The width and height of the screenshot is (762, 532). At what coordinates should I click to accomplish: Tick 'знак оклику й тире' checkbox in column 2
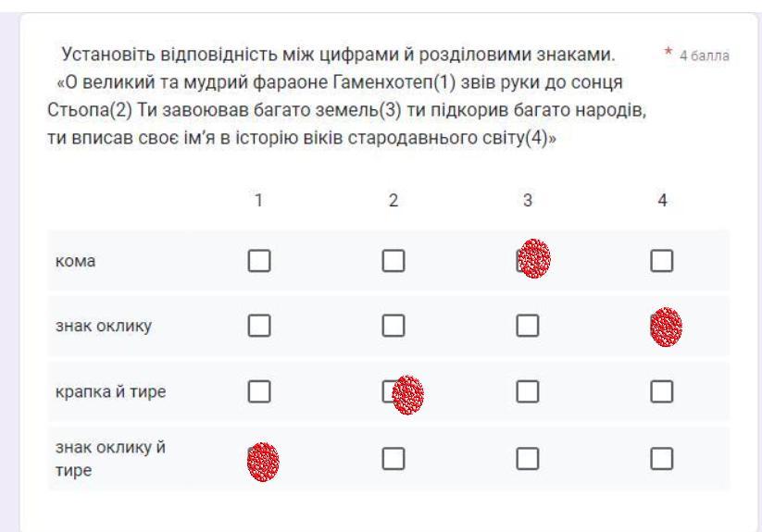[393, 457]
